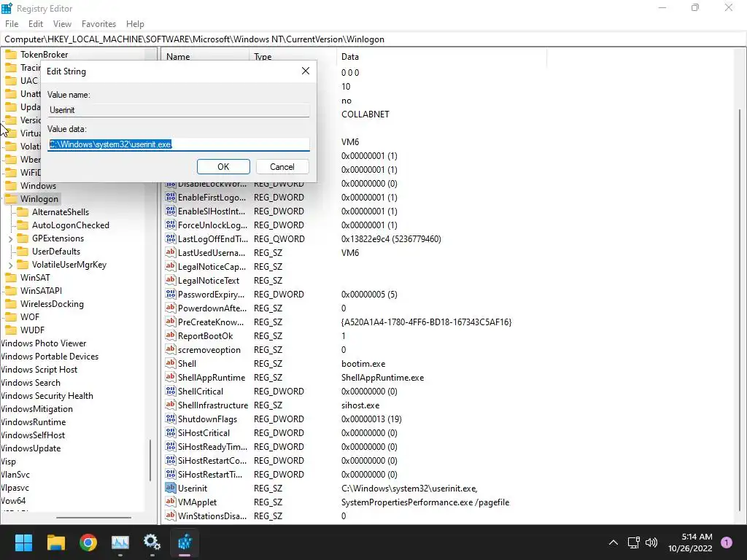Open the Help menu
The image size is (747, 560).
pyautogui.click(x=135, y=24)
